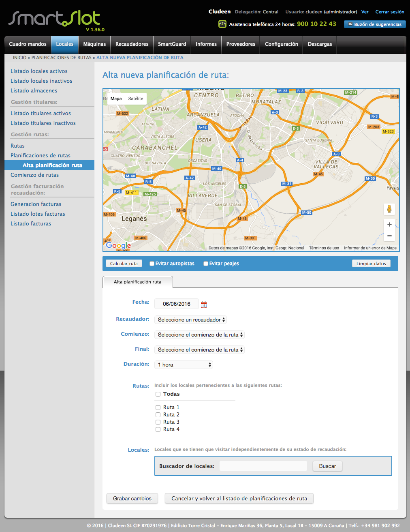Open Descargas menu

tap(320, 44)
